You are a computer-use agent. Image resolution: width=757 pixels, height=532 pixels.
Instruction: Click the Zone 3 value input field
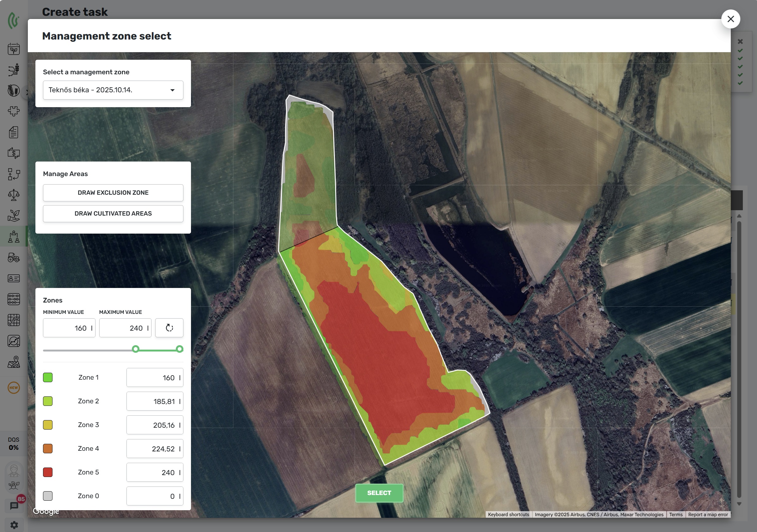(154, 425)
